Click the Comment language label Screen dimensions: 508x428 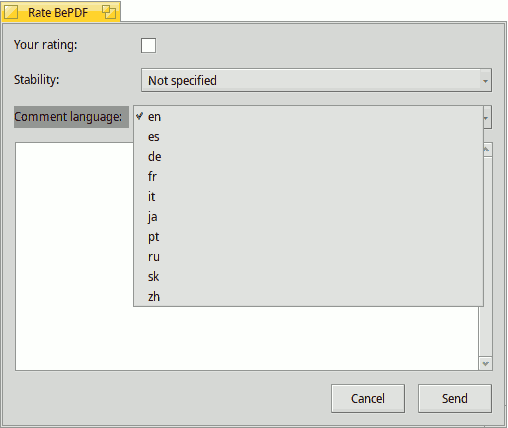[68, 117]
